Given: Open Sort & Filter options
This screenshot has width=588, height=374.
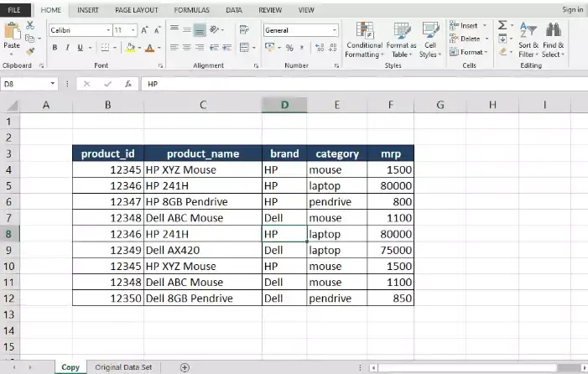Looking at the screenshot, I should pyautogui.click(x=528, y=40).
